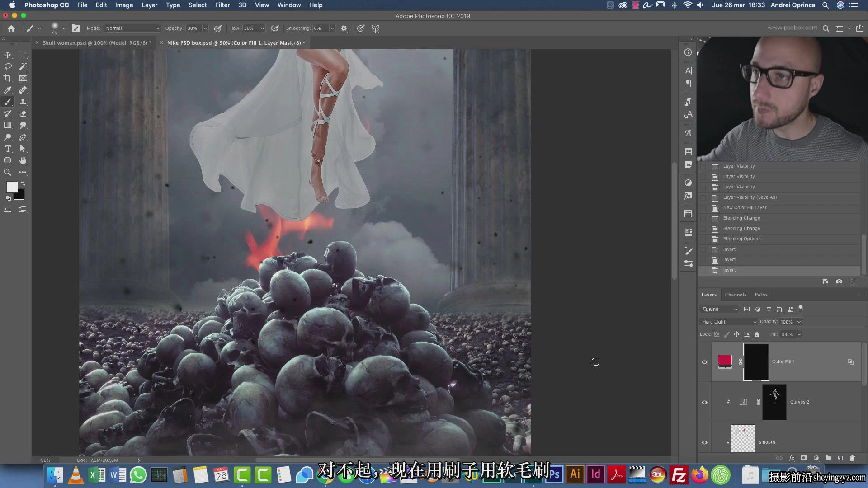Open the Select menu
The image size is (868, 488).
coord(198,5)
